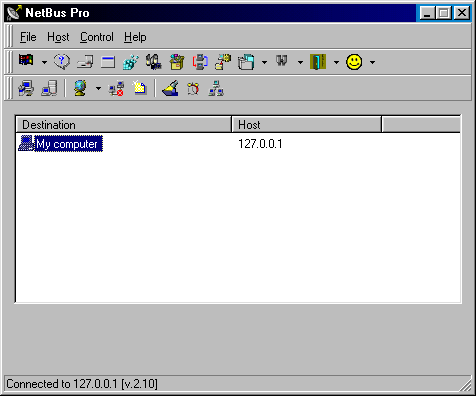Click the blue-titled window icon
The height and width of the screenshot is (396, 476).
pyautogui.click(x=108, y=62)
